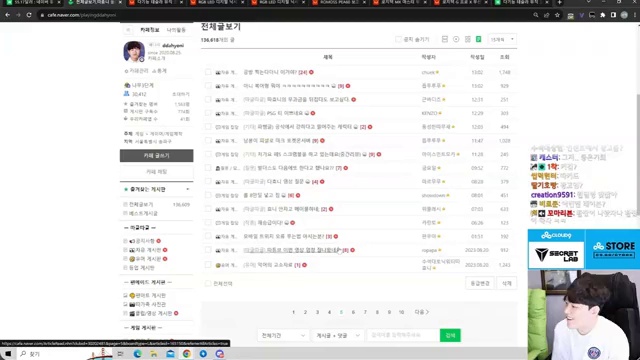
Task: Open the 게시글 + 댓글 search scope dropdown
Action: (x=337, y=335)
